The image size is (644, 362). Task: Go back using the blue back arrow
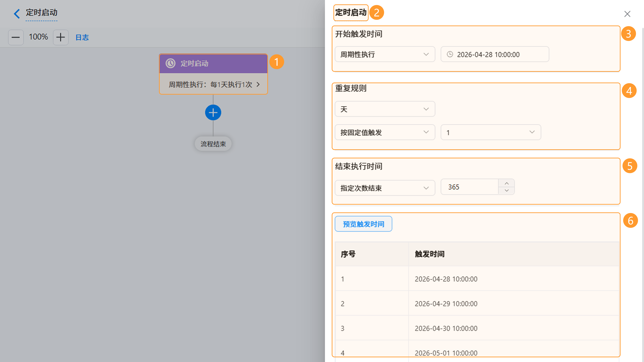pyautogui.click(x=17, y=13)
